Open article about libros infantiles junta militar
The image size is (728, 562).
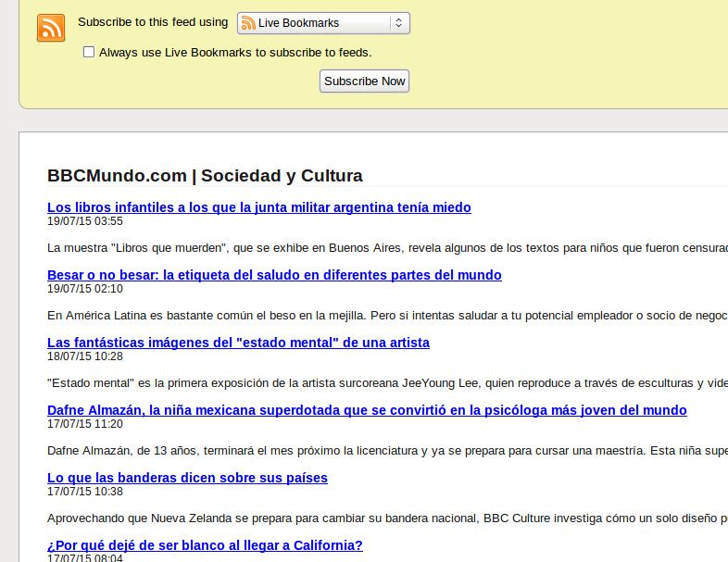click(x=259, y=207)
